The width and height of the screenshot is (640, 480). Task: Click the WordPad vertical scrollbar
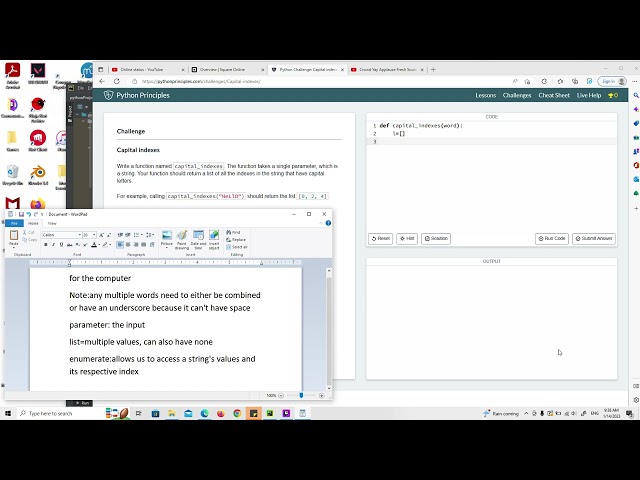coord(329,329)
